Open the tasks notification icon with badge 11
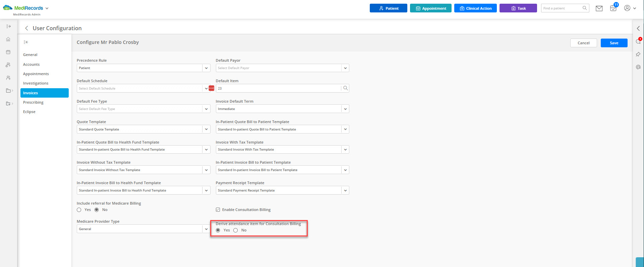 click(x=613, y=8)
